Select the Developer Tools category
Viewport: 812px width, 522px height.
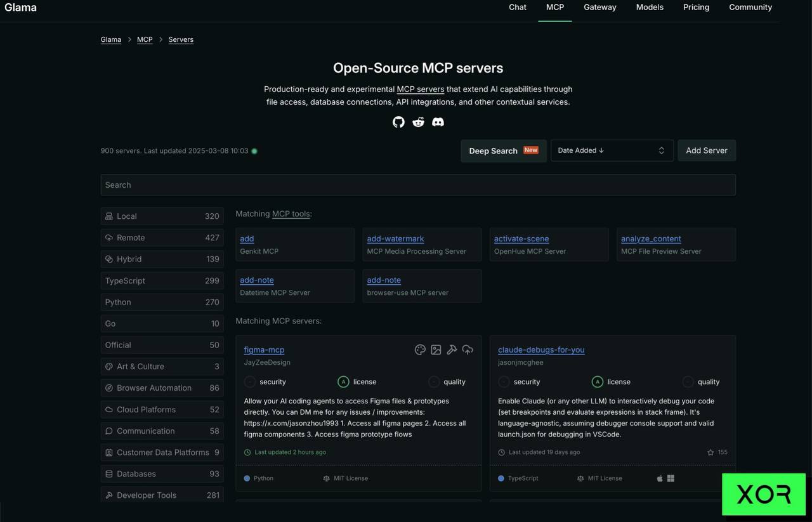[162, 495]
